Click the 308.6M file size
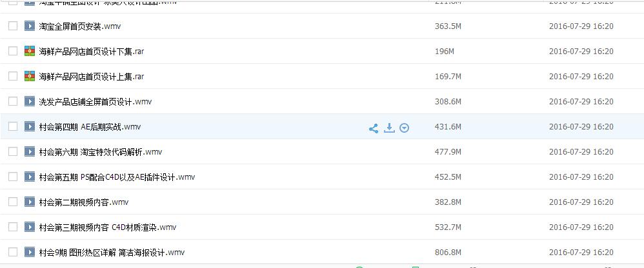 coord(448,102)
